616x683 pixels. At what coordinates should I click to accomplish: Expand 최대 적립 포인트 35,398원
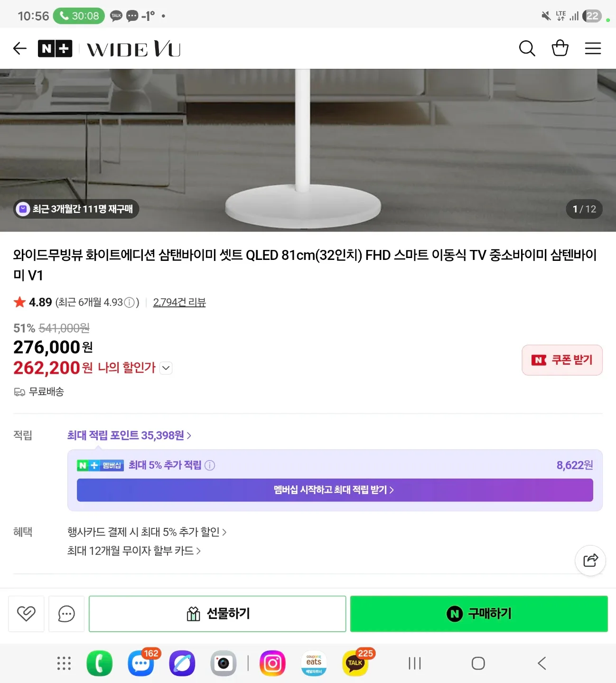pyautogui.click(x=129, y=435)
